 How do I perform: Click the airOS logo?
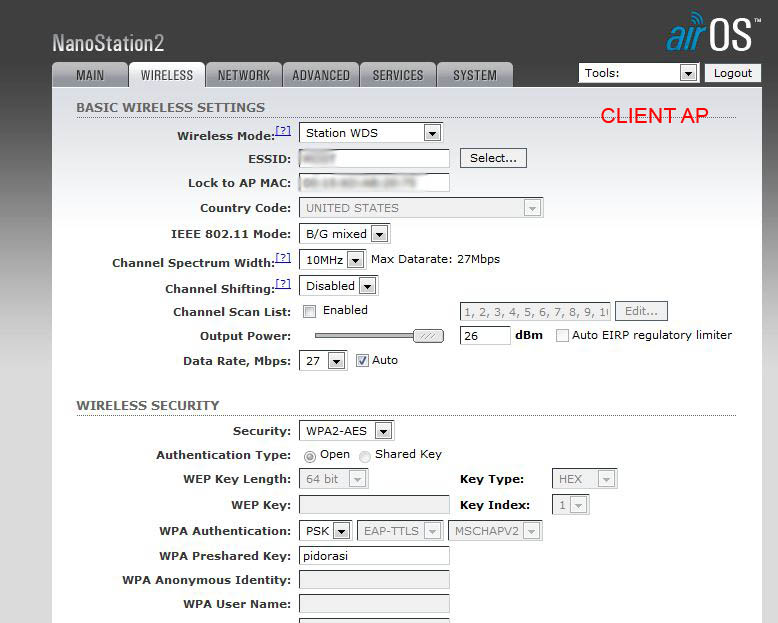tap(713, 32)
